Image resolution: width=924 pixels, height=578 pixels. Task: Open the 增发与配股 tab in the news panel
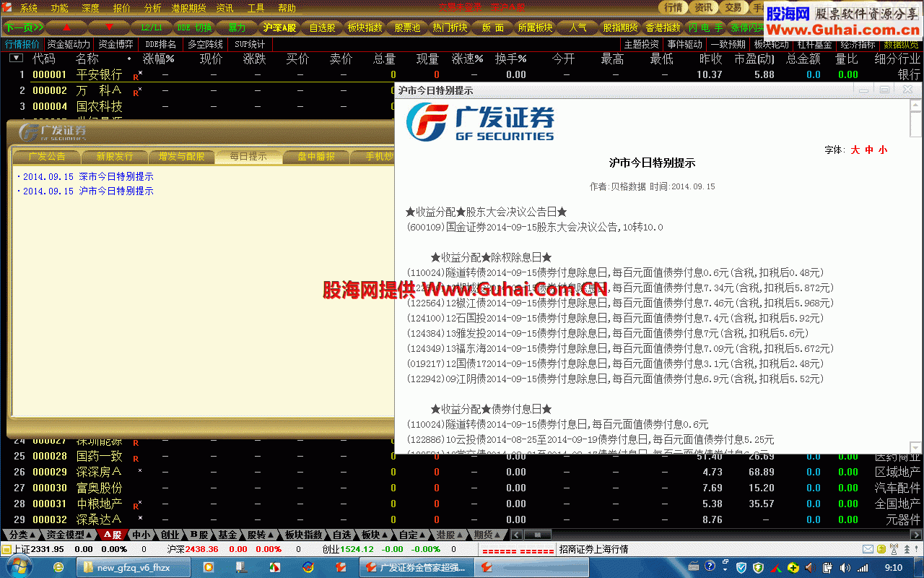[x=181, y=156]
